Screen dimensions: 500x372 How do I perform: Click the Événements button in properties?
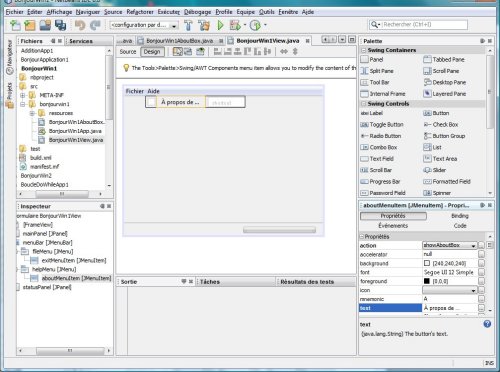[393, 226]
